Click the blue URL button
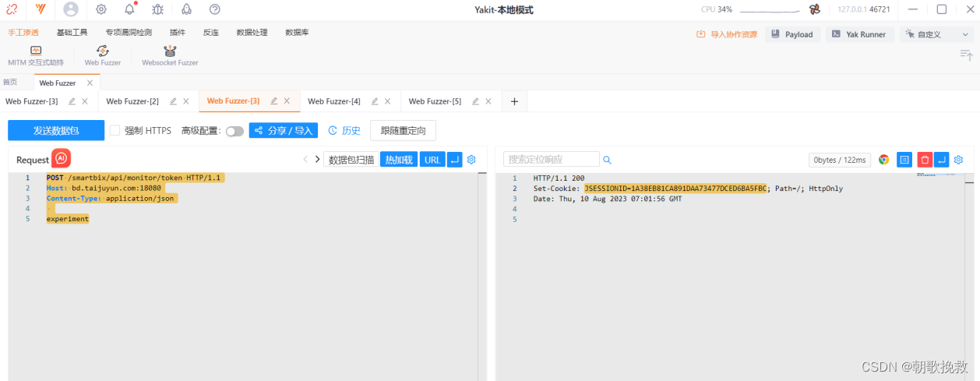Screen dimensions: 980x381 432,160
